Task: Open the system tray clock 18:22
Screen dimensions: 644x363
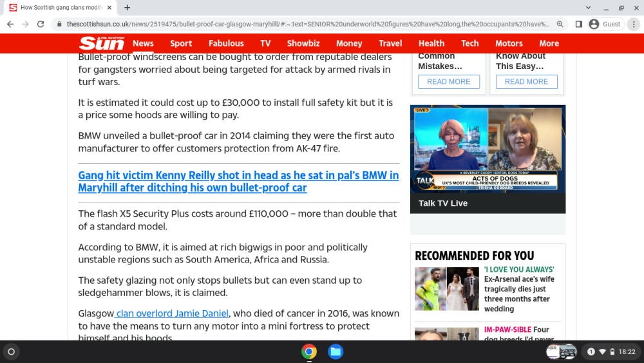Action: [x=627, y=352]
